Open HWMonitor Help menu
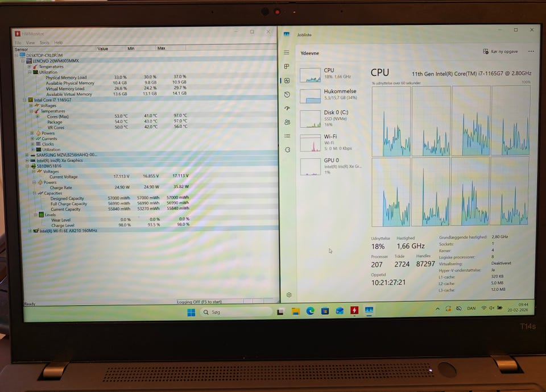 (59, 43)
